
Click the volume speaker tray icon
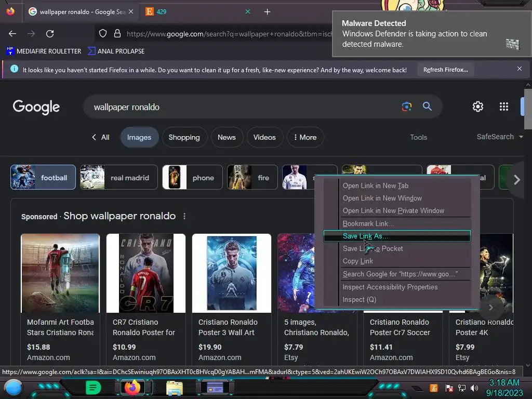pyautogui.click(x=474, y=388)
